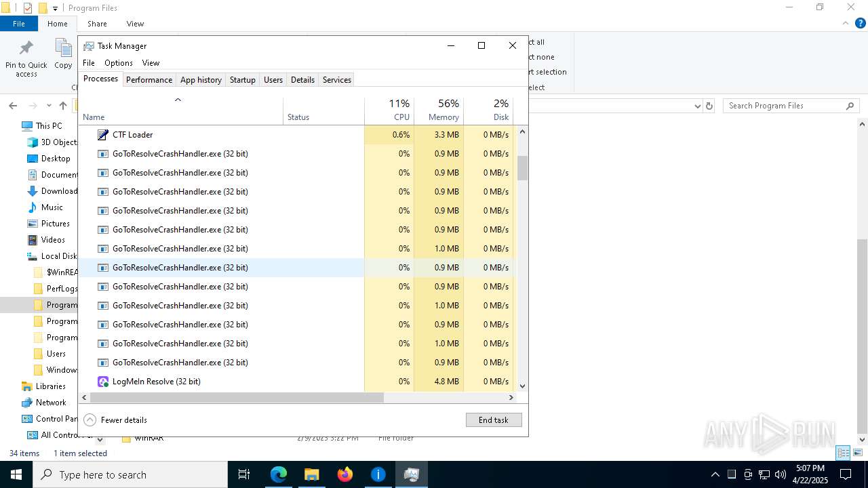This screenshot has width=868, height=488.
Task: Switch to details view in Explorer
Action: [x=843, y=453]
